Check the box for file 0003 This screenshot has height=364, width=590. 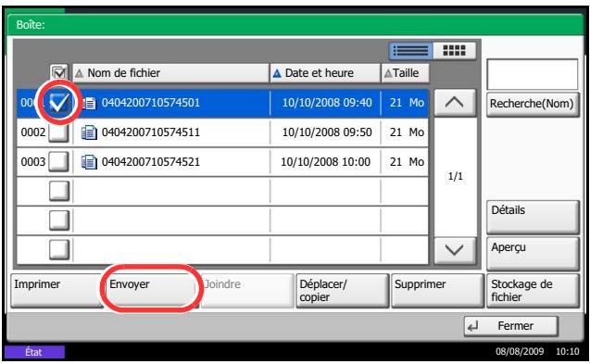[58, 162]
